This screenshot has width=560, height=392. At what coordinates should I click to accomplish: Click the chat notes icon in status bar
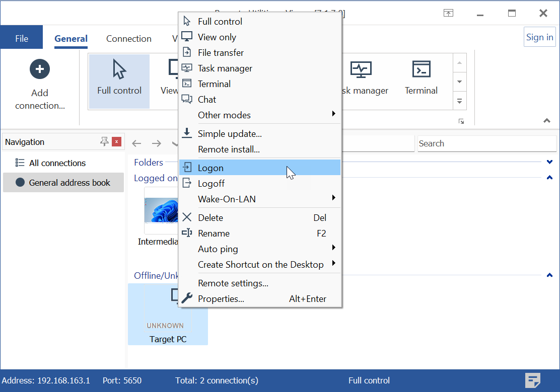tap(533, 380)
